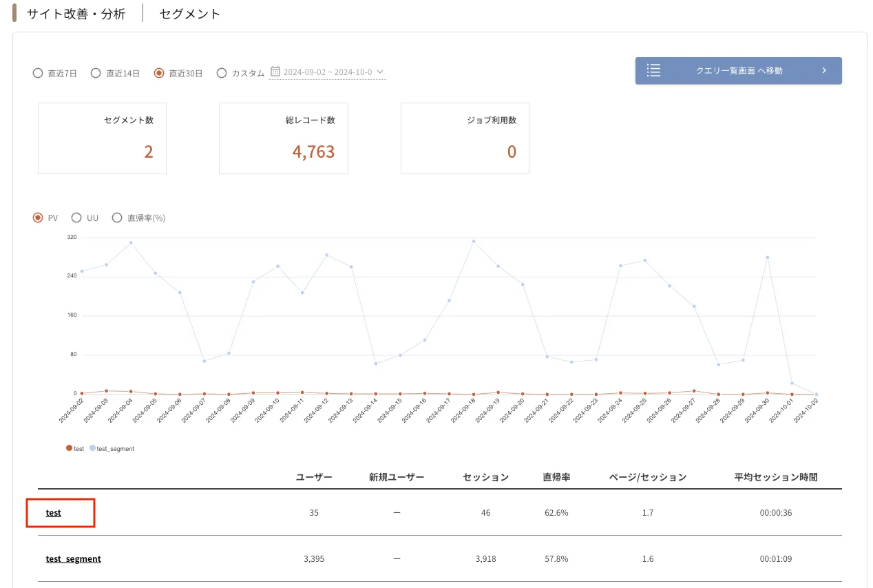
Task: Click the セグメント breadcrumb title
Action: (190, 14)
